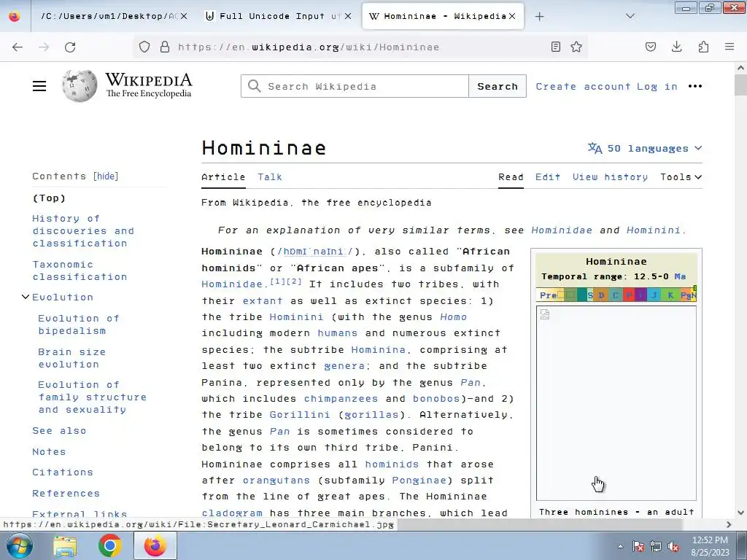Collapse the Evolution contents section
The image size is (747, 560).
pos(26,297)
